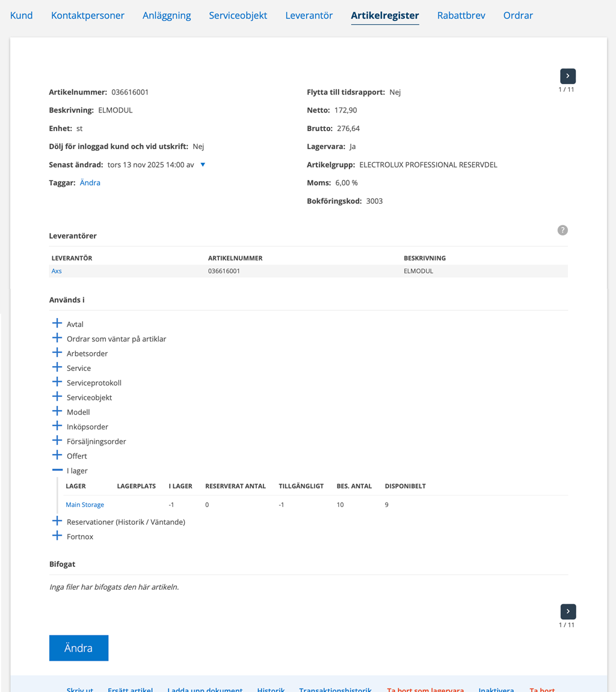Open the Rabattbrev tab
The image size is (616, 692).
coord(461,16)
